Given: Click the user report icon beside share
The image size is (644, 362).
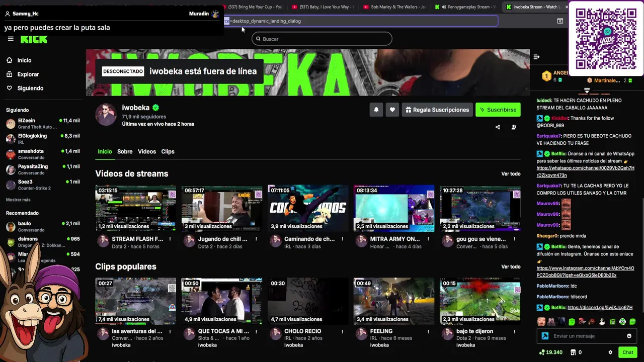Looking at the screenshot, I should pyautogui.click(x=514, y=127).
